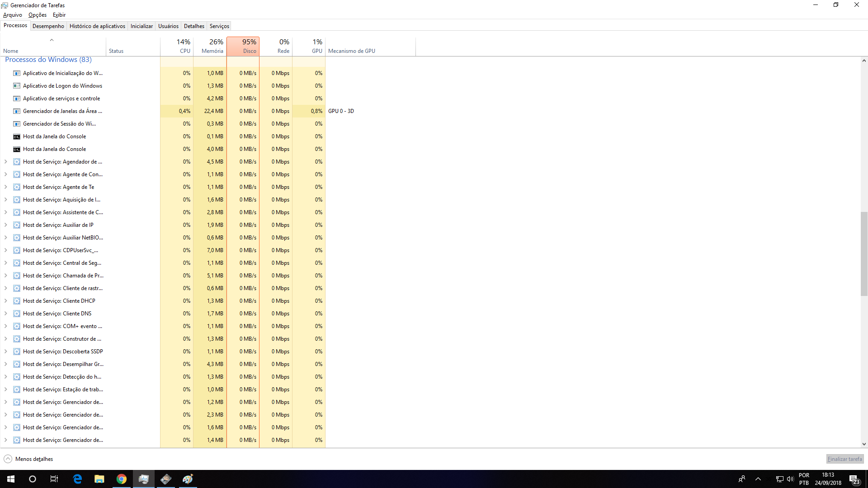Image resolution: width=868 pixels, height=488 pixels.
Task: Expand Host de Serviço: Auxiliar NetBIO... row
Action: [5, 238]
